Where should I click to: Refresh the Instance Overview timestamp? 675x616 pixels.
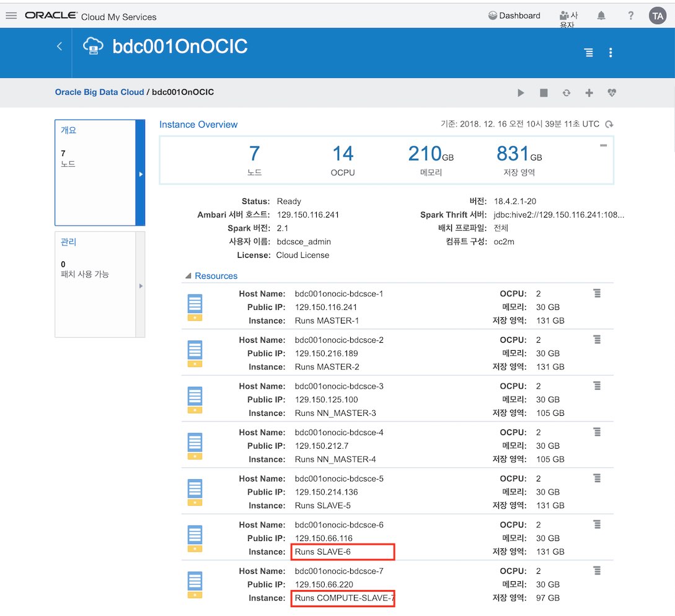pos(609,125)
